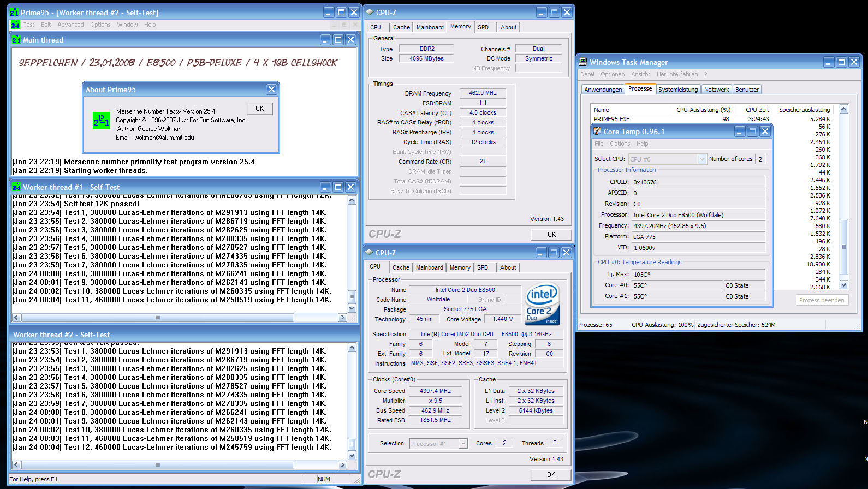
Task: Click the Core Speed 4397.4 MHz field
Action: click(435, 391)
